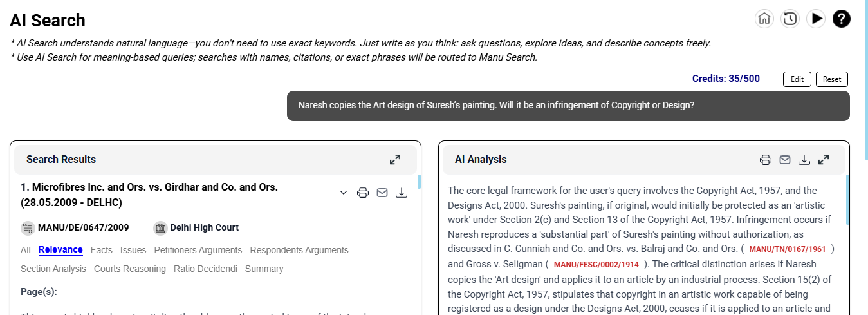Image resolution: width=868 pixels, height=315 pixels.
Task: Reset the search query
Action: 832,79
